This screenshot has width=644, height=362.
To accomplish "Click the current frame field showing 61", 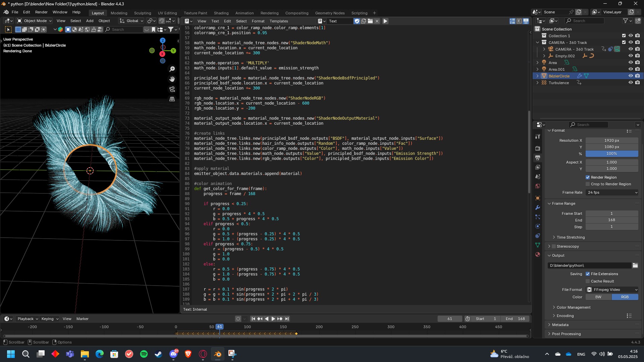I will tap(450, 319).
